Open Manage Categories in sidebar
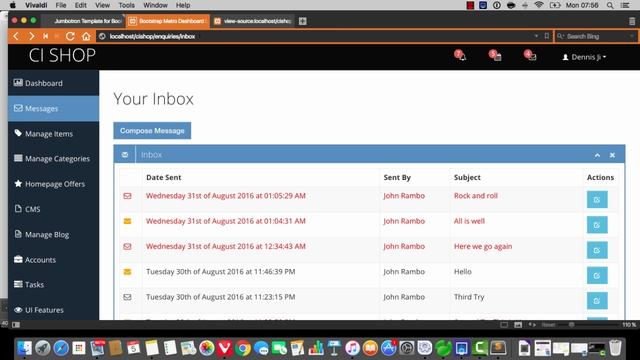The height and width of the screenshot is (360, 640). tap(53, 159)
